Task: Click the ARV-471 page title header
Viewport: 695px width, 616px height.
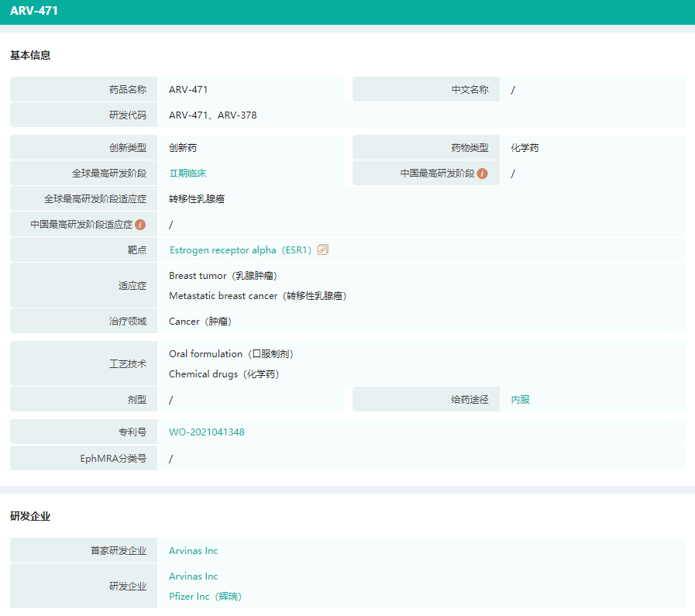Action: (34, 12)
